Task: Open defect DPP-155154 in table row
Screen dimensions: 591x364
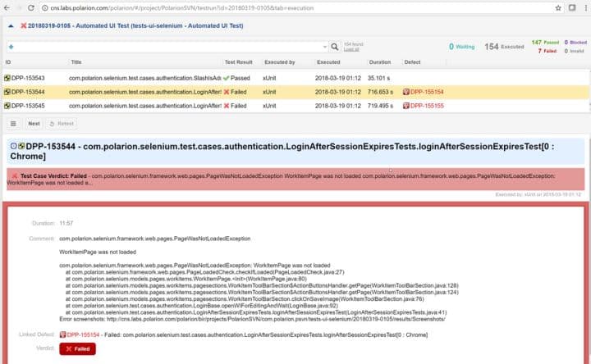Action: [x=427, y=92]
